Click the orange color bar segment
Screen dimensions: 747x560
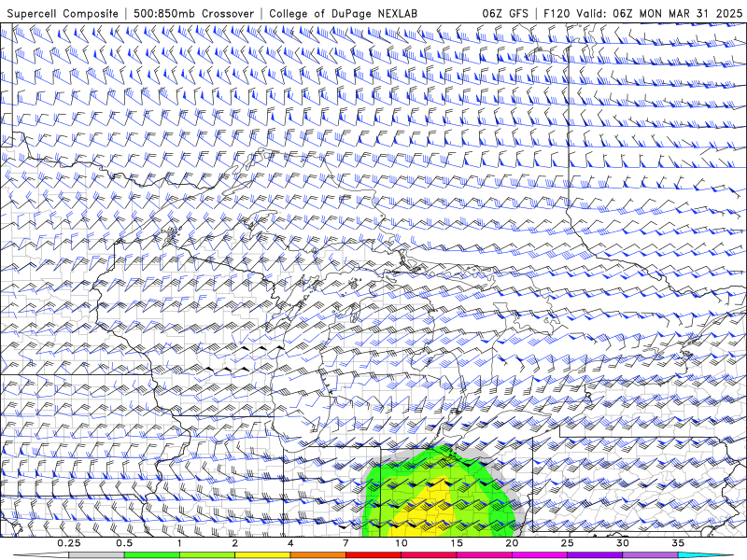coord(317,555)
